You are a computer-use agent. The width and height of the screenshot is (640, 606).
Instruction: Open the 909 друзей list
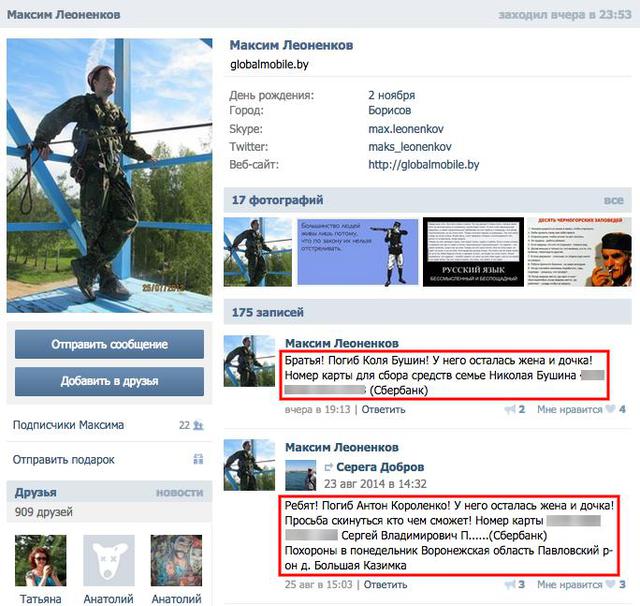coord(44,512)
